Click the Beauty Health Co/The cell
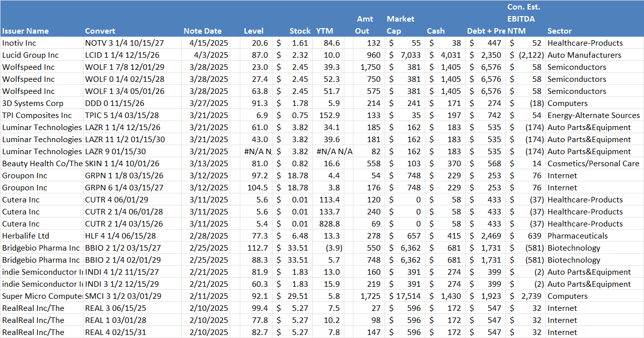Image resolution: width=644 pixels, height=338 pixels. coord(42,164)
